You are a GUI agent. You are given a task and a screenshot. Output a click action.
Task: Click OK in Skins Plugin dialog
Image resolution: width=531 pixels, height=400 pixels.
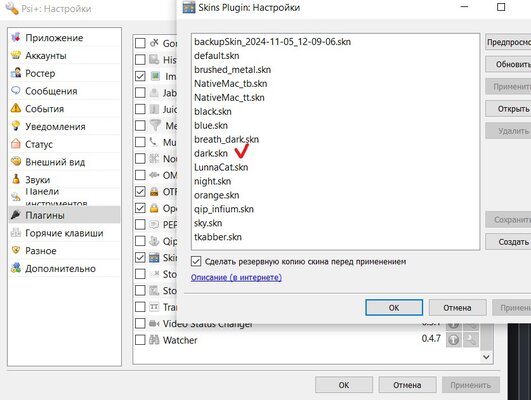click(394, 308)
